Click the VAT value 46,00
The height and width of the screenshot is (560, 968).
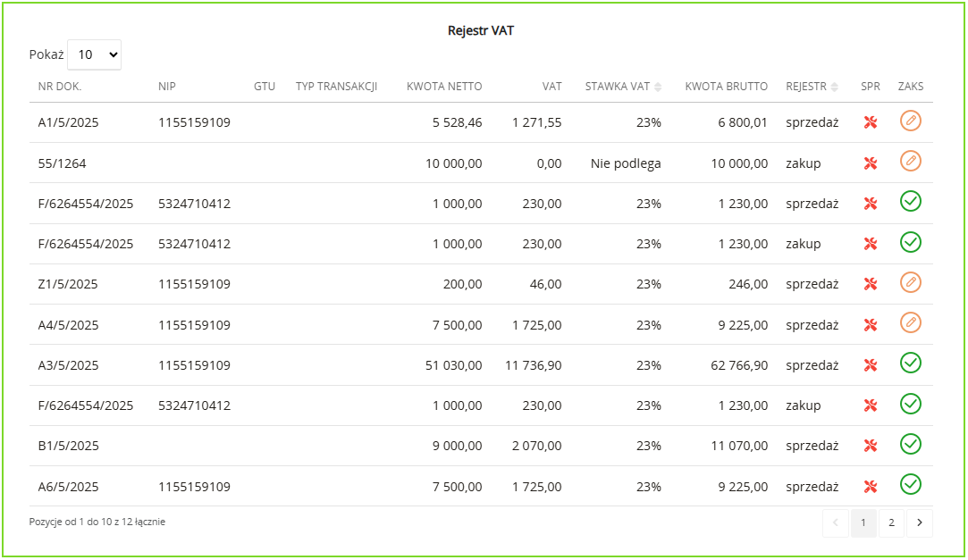click(546, 284)
